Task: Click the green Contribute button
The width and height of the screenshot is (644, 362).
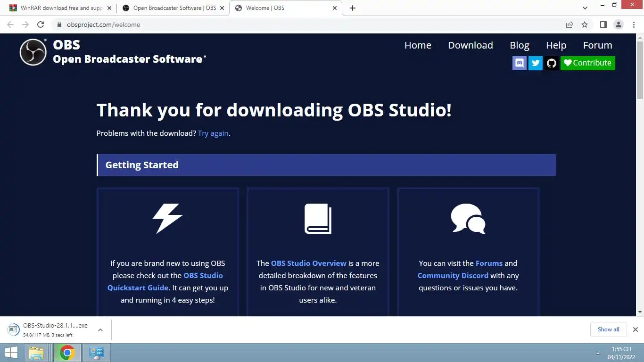Action: coord(588,63)
